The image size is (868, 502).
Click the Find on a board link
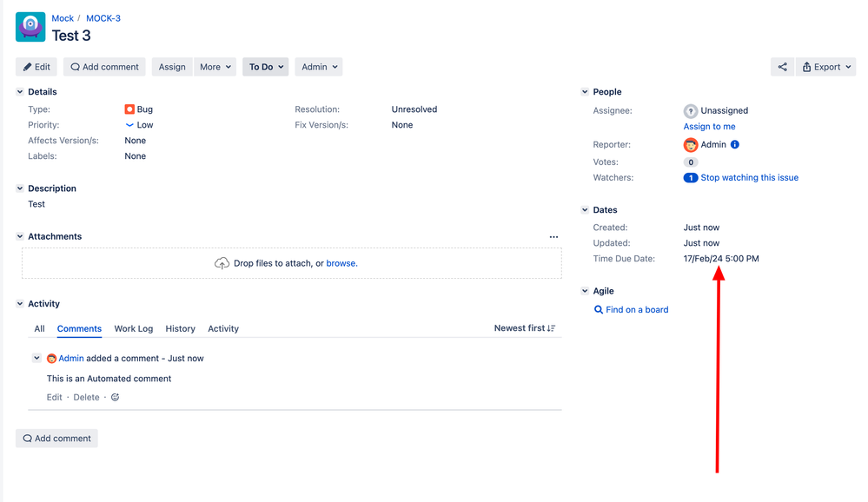click(637, 310)
